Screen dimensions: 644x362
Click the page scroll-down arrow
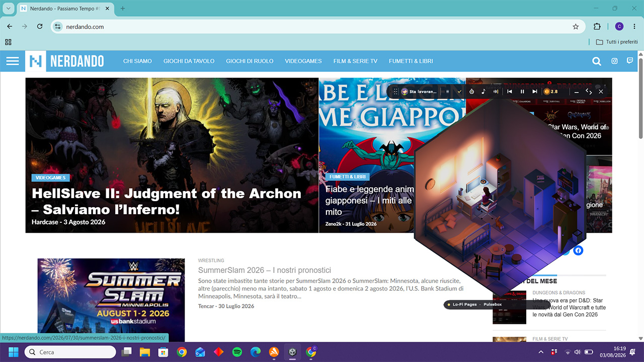tap(640, 338)
